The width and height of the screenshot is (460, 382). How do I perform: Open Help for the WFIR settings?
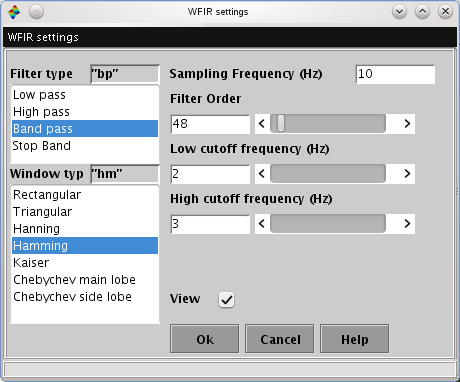[355, 339]
